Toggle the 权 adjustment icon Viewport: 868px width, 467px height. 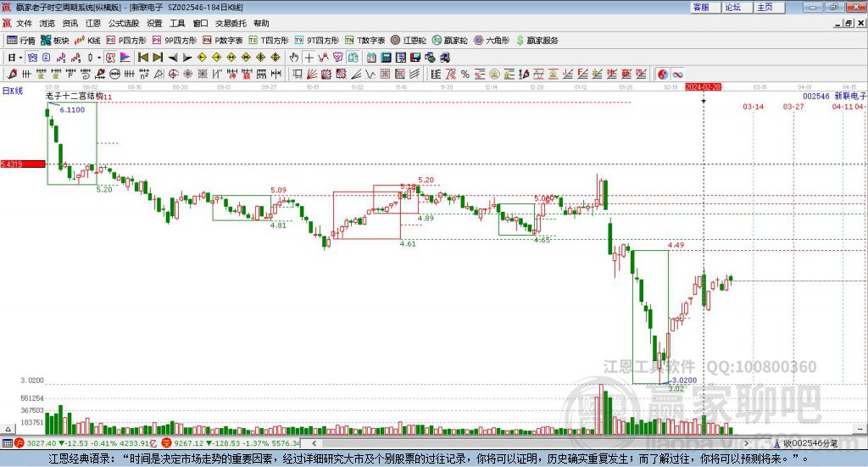pyautogui.click(x=110, y=58)
